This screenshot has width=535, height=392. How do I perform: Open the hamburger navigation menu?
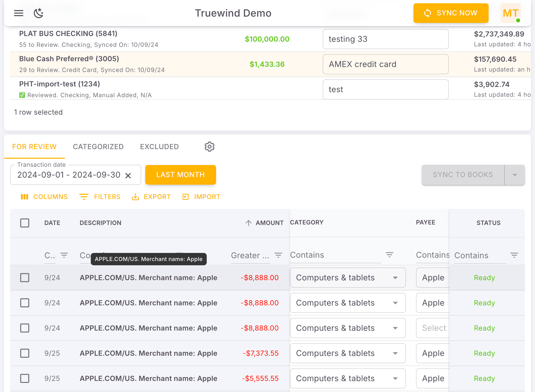coord(18,13)
